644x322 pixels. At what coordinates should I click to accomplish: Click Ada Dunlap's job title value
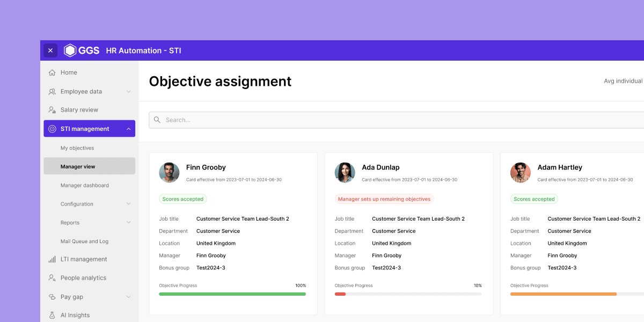point(418,219)
